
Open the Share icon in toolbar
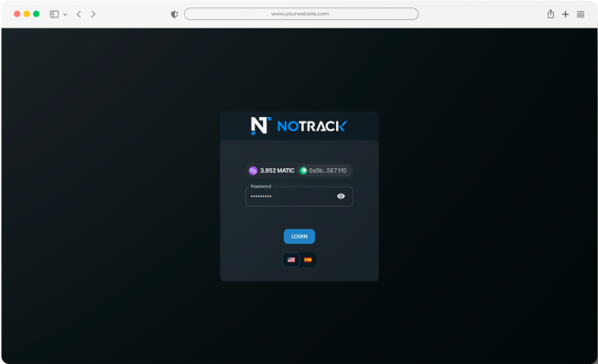(x=550, y=14)
